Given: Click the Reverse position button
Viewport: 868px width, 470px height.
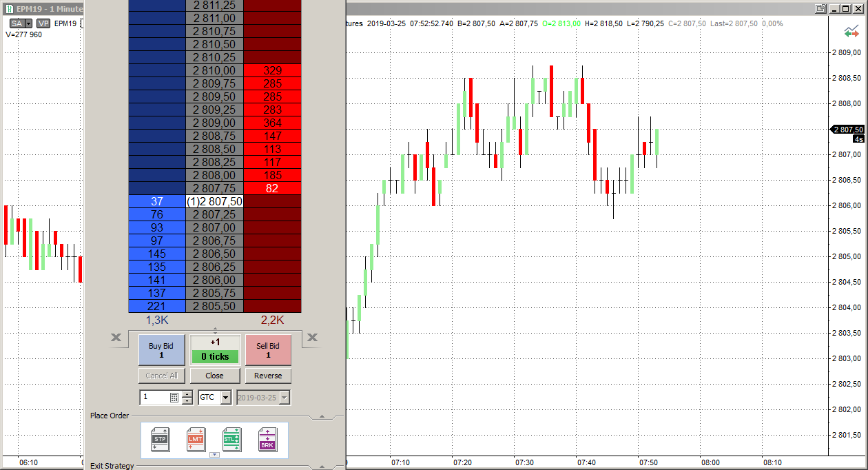Looking at the screenshot, I should pyautogui.click(x=268, y=376).
